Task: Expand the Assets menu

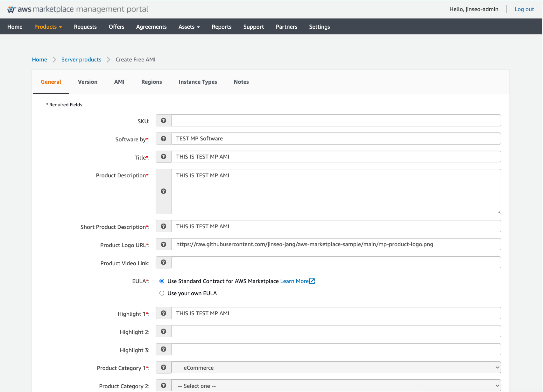Action: (189, 27)
